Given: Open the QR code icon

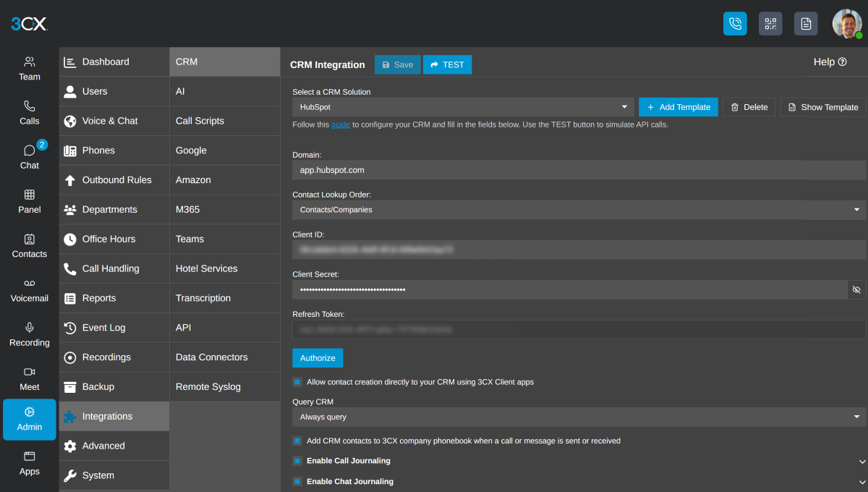Looking at the screenshot, I should pos(770,23).
